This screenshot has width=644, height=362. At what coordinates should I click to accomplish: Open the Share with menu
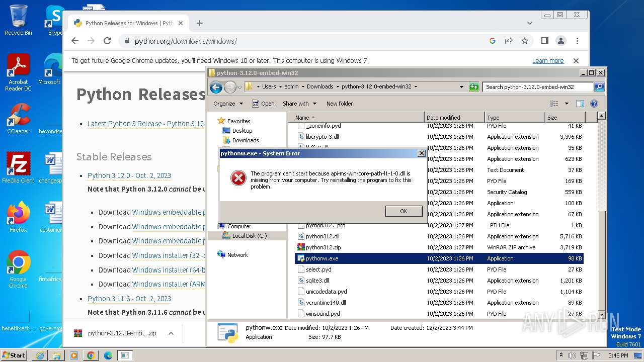299,104
